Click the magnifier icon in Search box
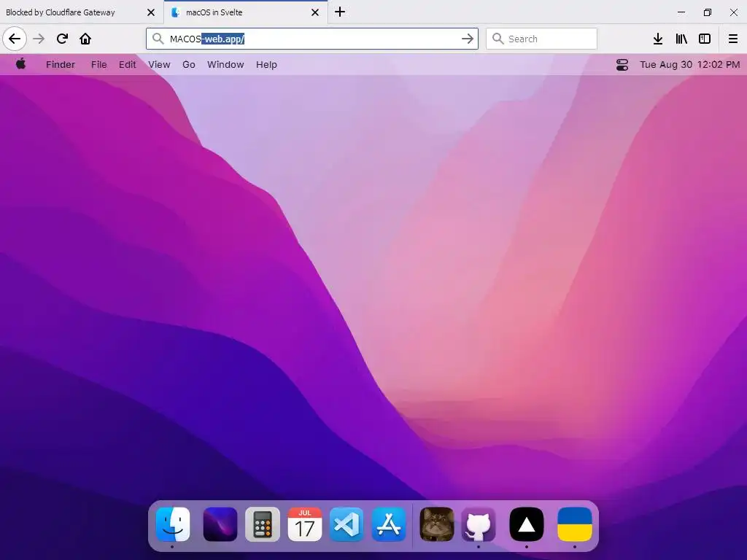Viewport: 747px width, 560px height. [498, 39]
